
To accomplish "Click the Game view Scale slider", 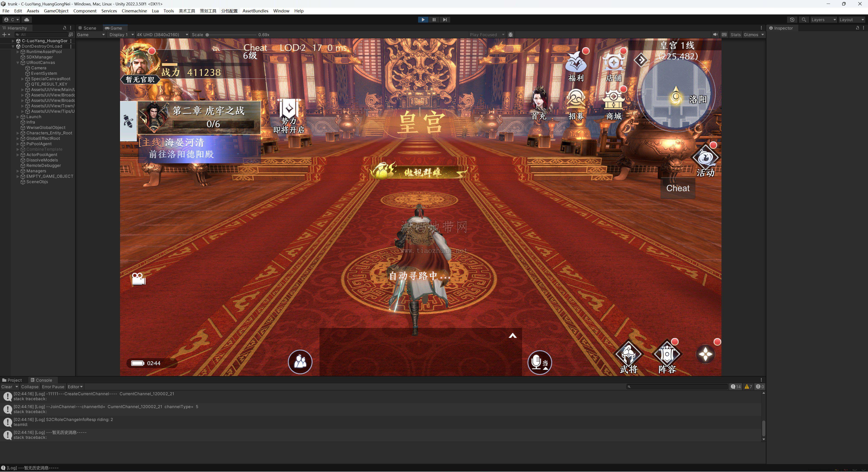I will pos(232,35).
